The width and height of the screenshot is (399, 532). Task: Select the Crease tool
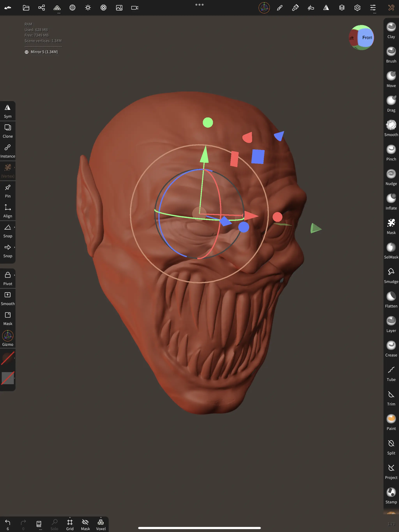391,349
